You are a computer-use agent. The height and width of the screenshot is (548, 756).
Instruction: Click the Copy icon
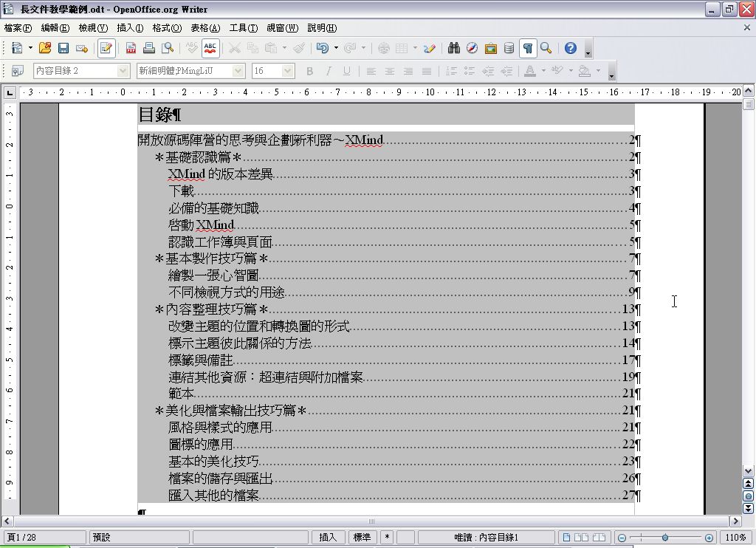click(x=252, y=48)
